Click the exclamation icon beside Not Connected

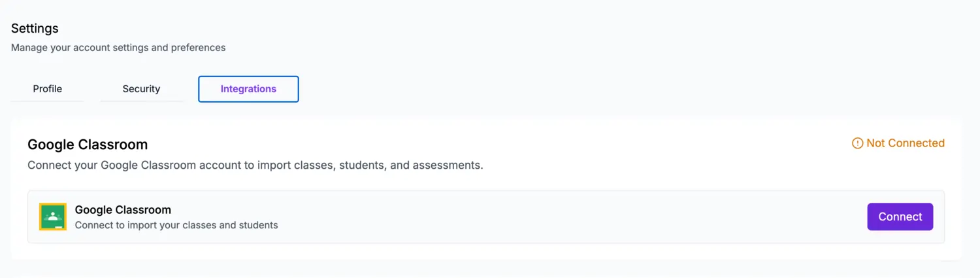(858, 143)
